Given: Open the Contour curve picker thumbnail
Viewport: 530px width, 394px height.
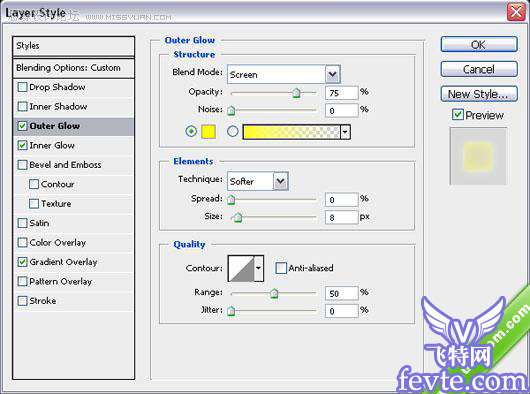Looking at the screenshot, I should tap(241, 268).
